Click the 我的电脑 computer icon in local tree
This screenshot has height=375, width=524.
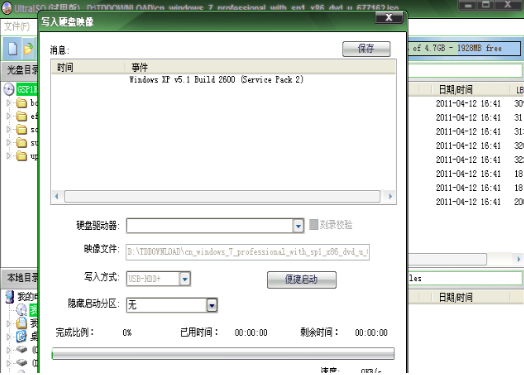10,297
